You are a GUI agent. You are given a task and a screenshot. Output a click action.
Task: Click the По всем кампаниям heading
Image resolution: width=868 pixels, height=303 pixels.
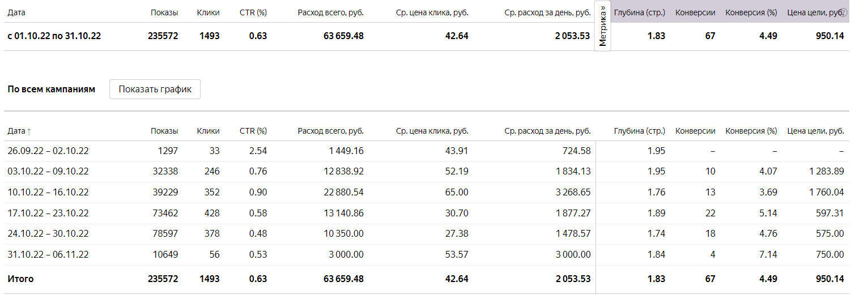click(52, 89)
